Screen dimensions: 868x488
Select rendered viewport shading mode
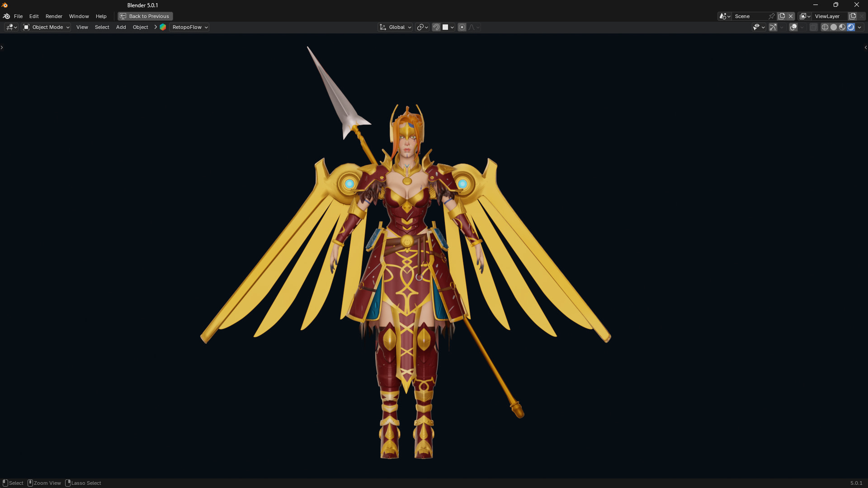coord(850,27)
